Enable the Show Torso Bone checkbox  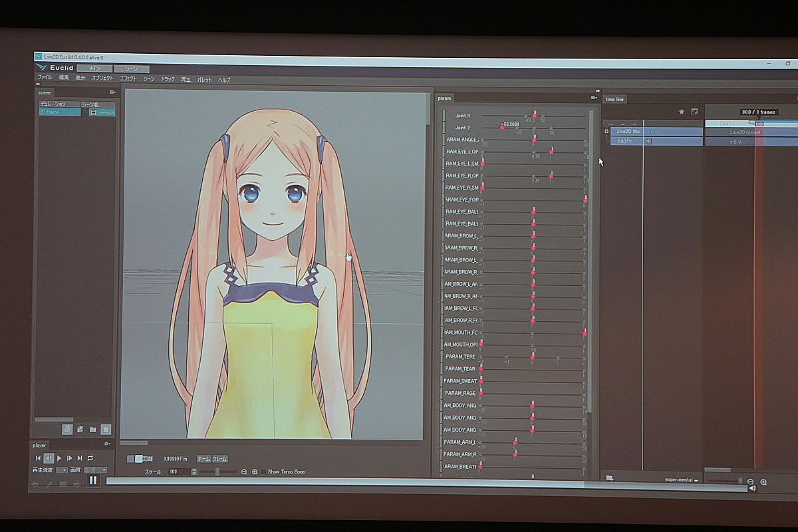click(x=263, y=471)
